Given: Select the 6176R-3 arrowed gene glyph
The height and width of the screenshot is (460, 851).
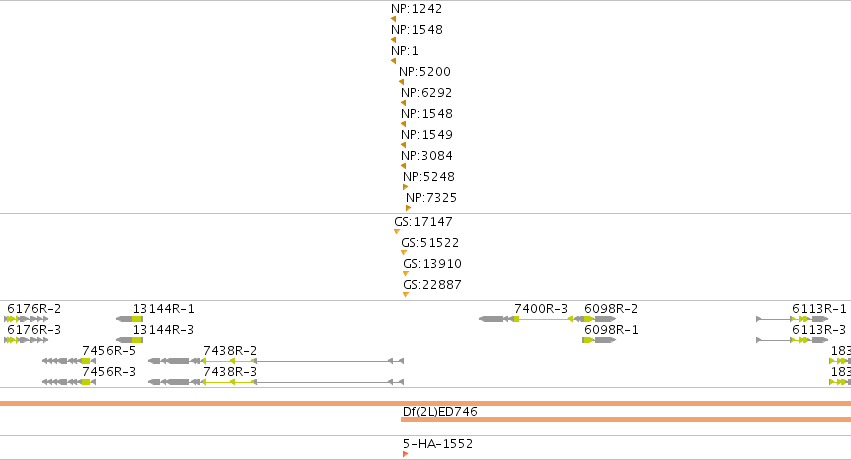Looking at the screenshot, I should 26,340.
